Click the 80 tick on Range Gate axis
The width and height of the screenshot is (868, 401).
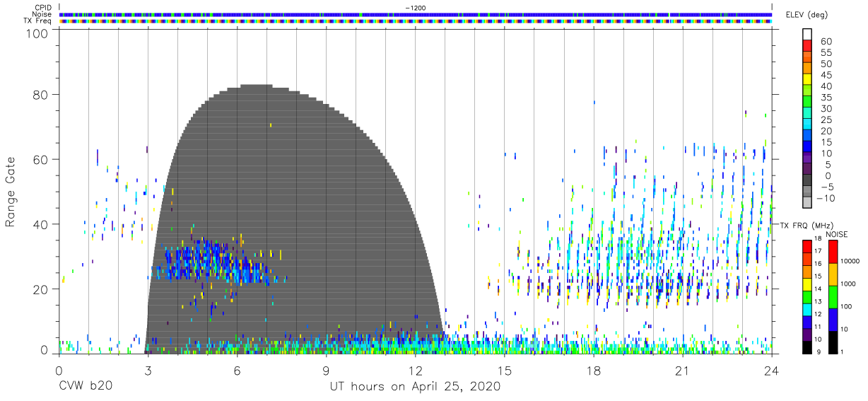click(x=40, y=95)
